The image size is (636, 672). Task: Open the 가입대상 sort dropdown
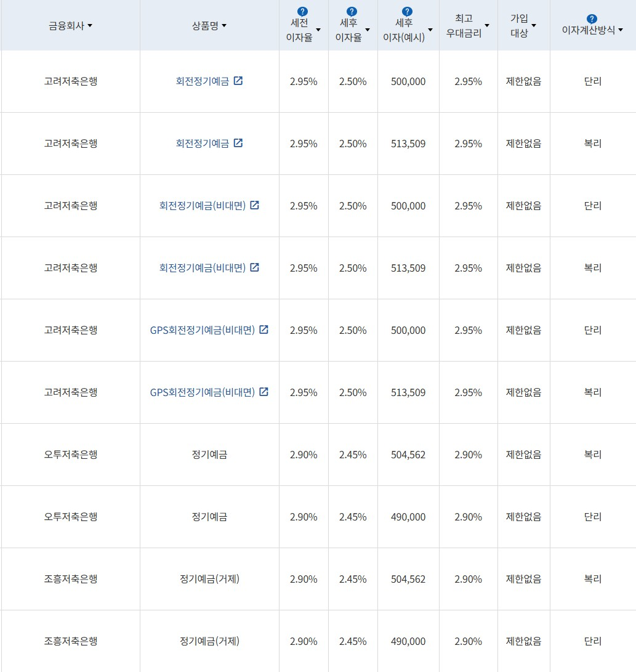point(534,25)
